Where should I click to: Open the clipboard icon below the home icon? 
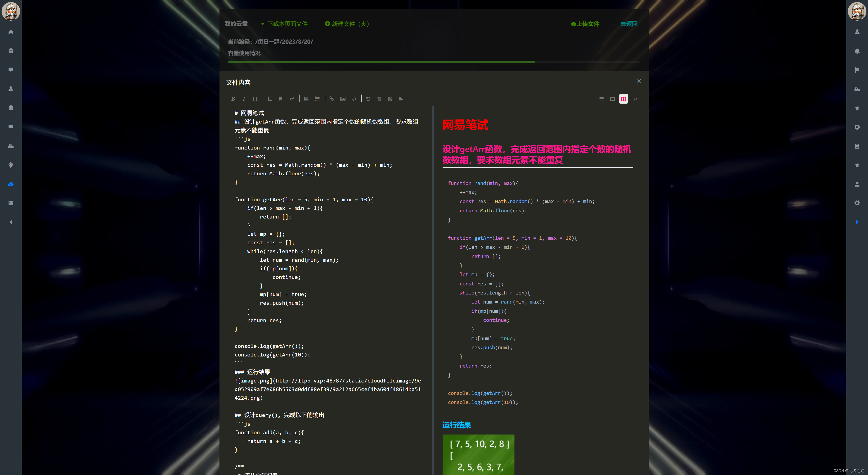coord(11,51)
